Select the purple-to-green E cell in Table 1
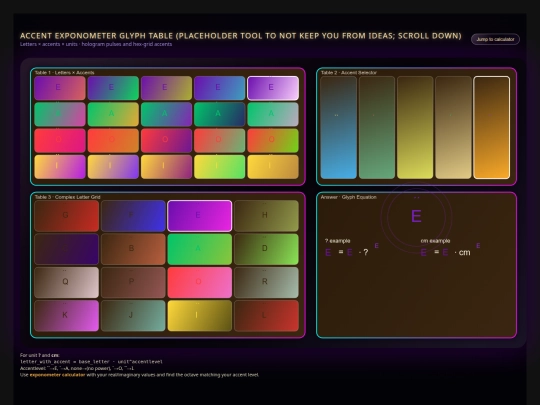 point(113,88)
